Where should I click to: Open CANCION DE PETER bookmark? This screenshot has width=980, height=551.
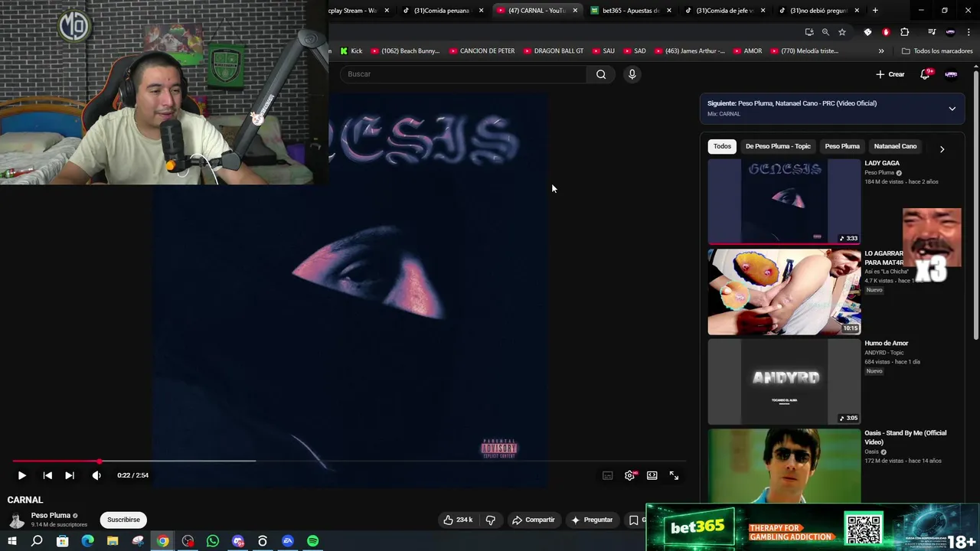pyautogui.click(x=482, y=51)
